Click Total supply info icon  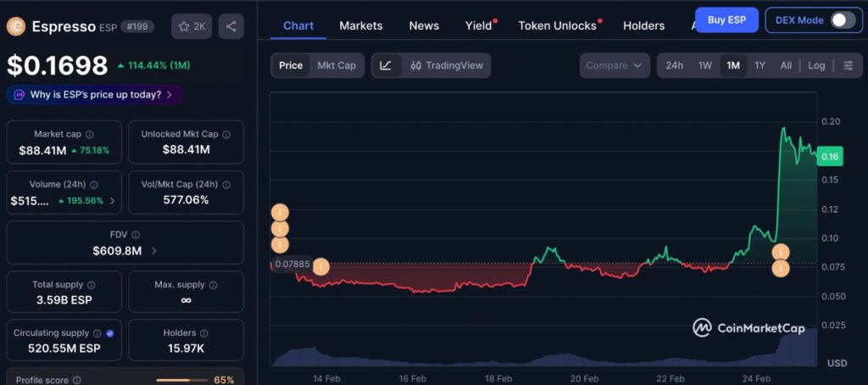click(92, 285)
